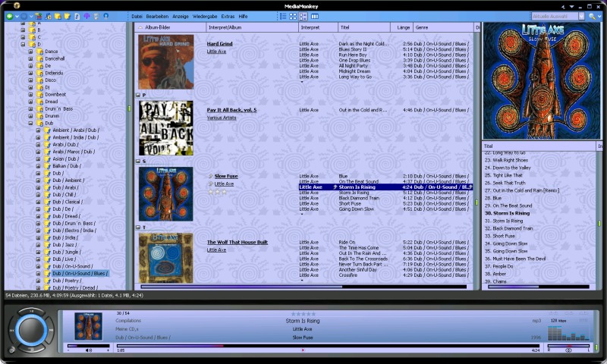Sort by the Titel column header in track list

click(x=364, y=27)
